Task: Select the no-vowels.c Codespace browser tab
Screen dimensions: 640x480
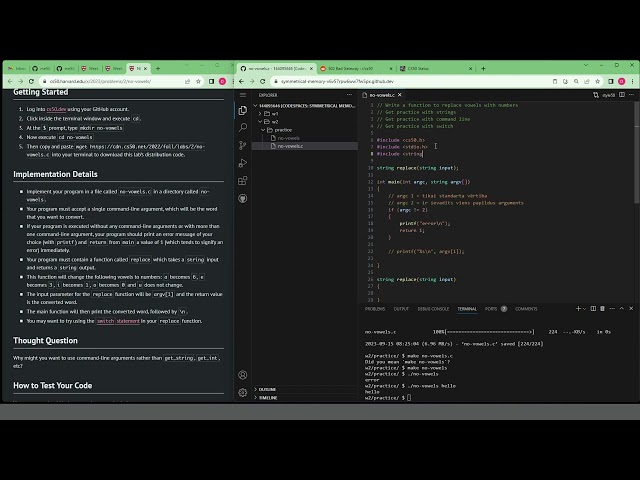Action: [x=276, y=69]
